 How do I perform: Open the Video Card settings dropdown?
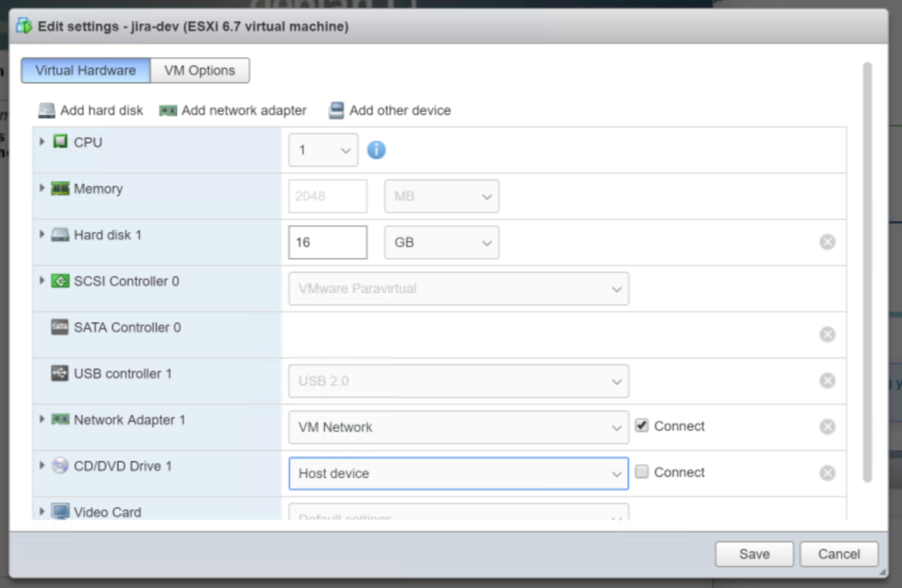[x=458, y=511]
